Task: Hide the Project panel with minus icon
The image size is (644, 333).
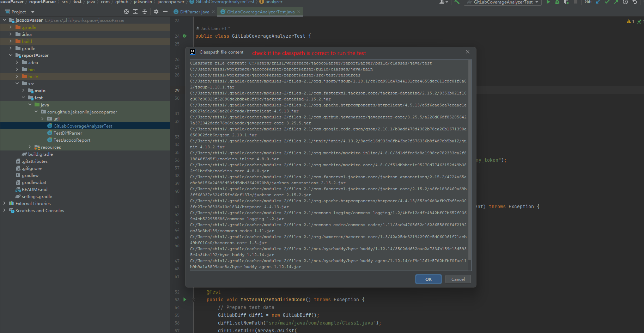Action: click(x=165, y=12)
